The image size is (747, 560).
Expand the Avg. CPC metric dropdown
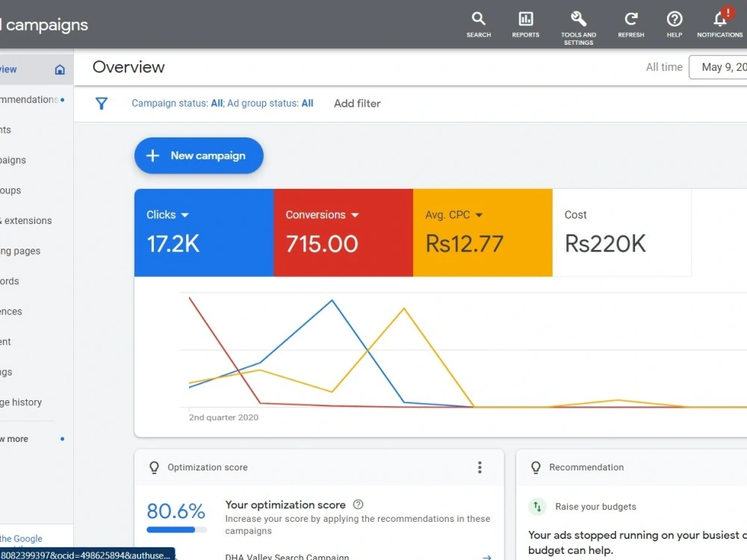pos(479,215)
